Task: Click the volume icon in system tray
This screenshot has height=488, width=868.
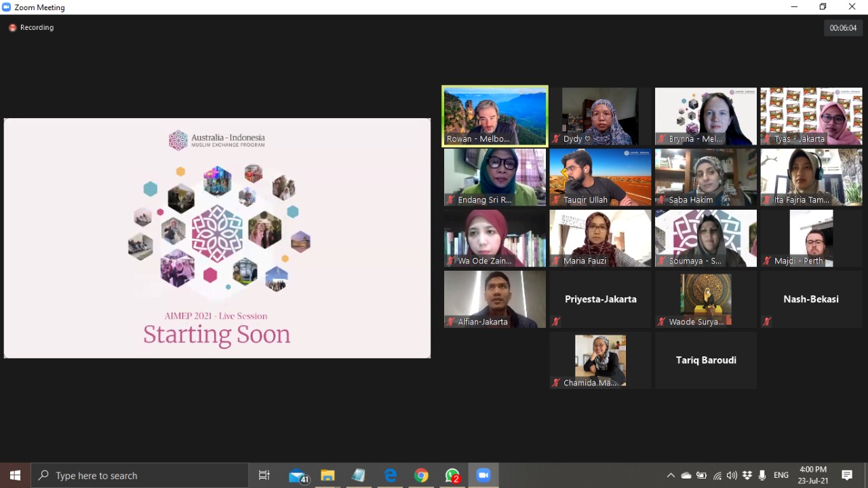Action: coord(732,475)
